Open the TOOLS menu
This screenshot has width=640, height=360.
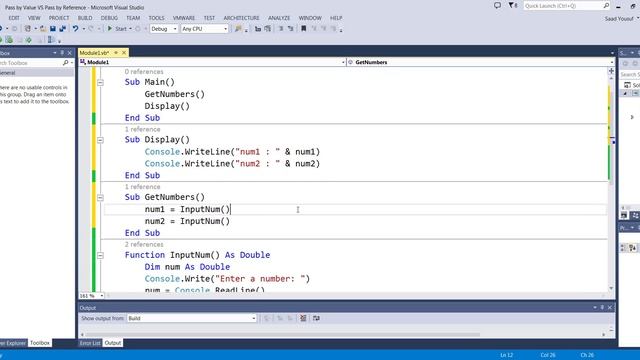[156, 18]
